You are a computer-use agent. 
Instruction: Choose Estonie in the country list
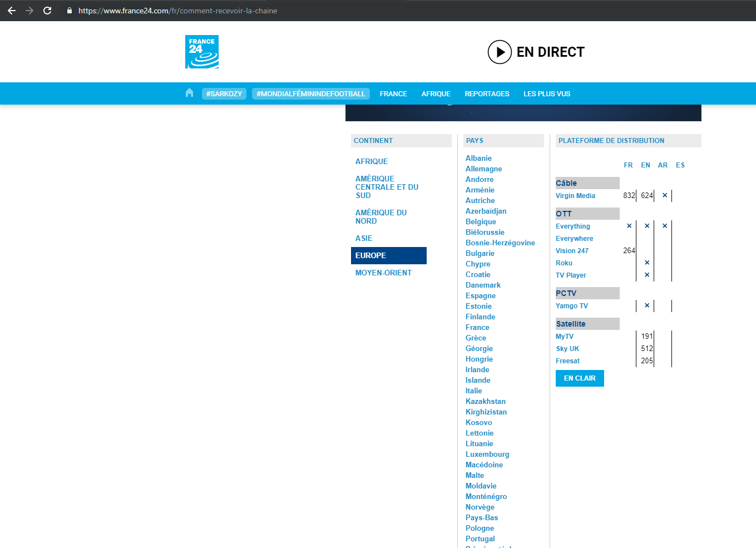click(x=478, y=306)
